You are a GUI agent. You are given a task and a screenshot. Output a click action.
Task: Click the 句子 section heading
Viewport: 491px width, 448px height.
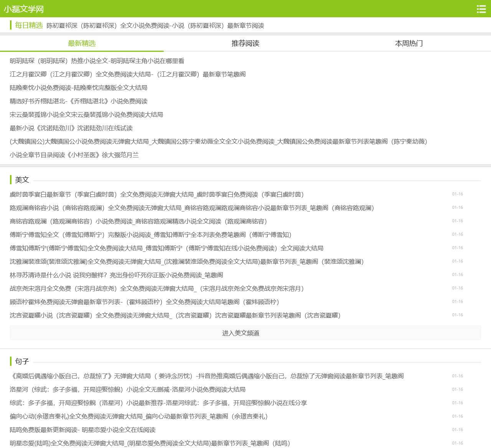(x=22, y=361)
